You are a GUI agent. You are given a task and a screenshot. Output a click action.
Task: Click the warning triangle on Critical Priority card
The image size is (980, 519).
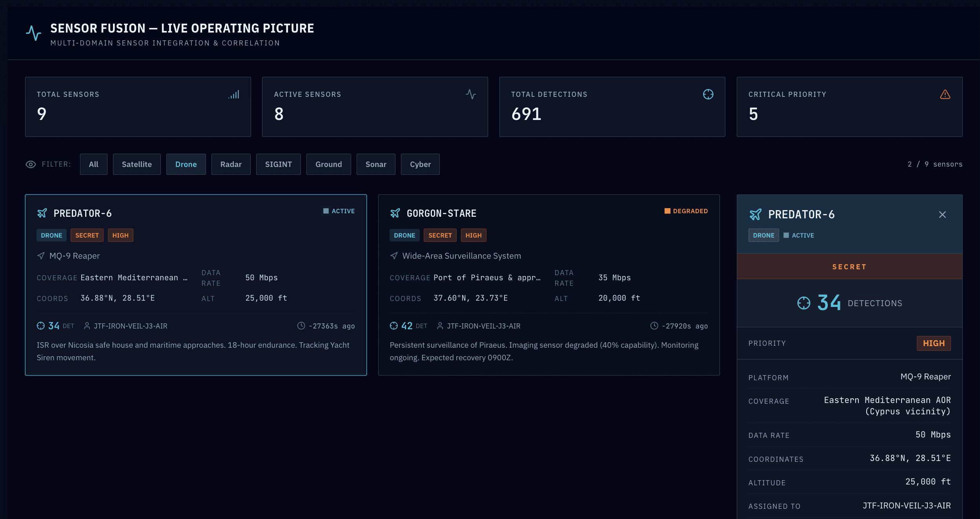pos(945,94)
